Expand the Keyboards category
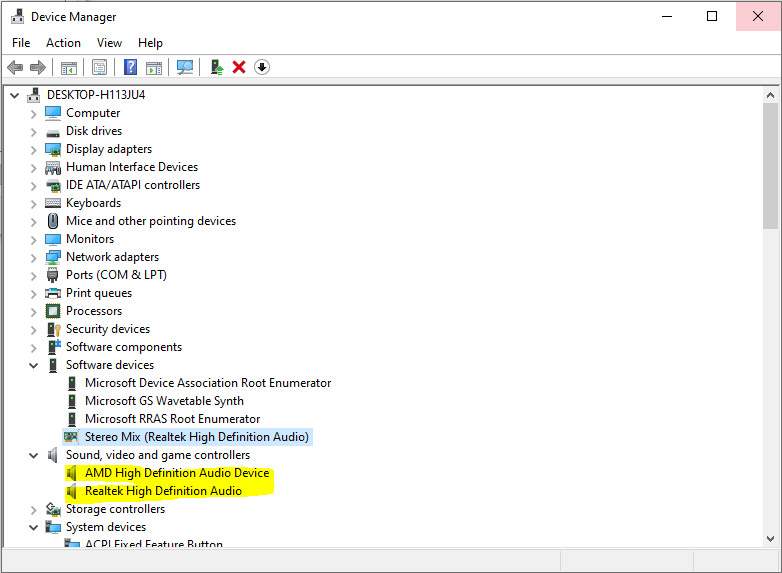The width and height of the screenshot is (782, 573). click(33, 204)
